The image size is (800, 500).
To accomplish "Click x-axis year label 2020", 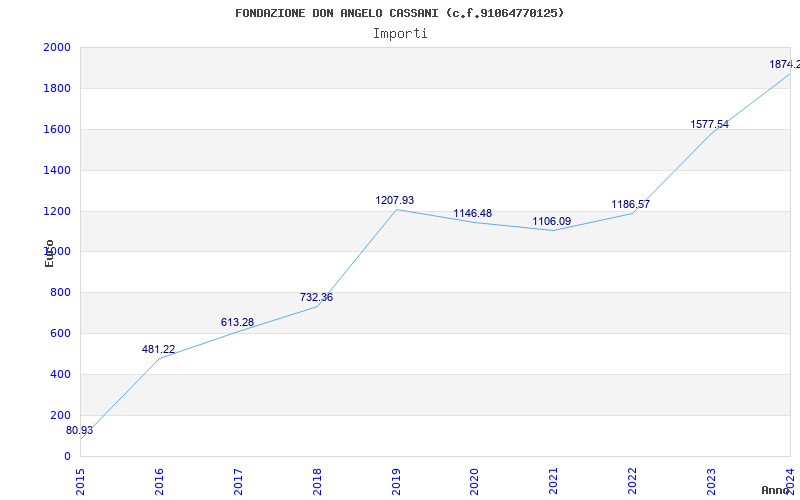I will point(474,481).
